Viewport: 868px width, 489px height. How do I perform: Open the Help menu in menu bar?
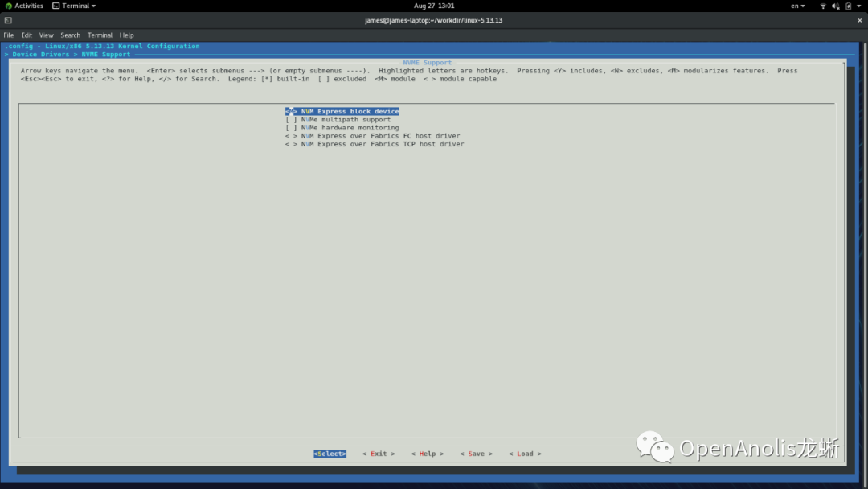pos(127,35)
